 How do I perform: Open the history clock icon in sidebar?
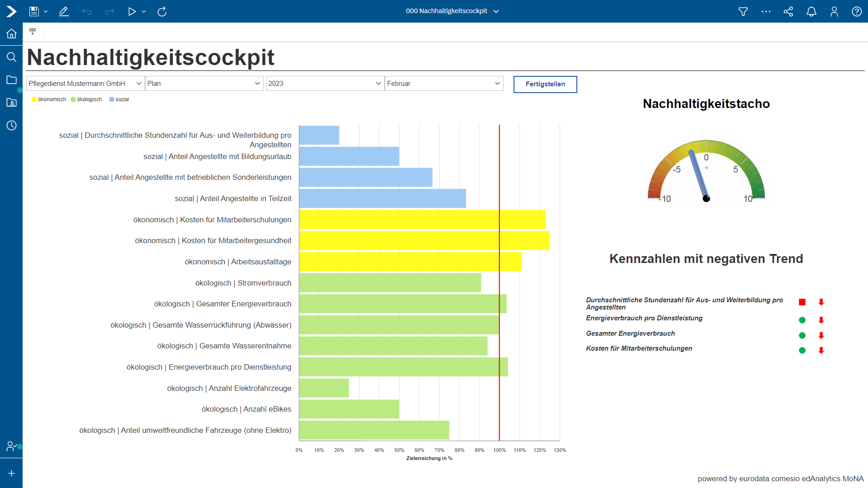(11, 125)
